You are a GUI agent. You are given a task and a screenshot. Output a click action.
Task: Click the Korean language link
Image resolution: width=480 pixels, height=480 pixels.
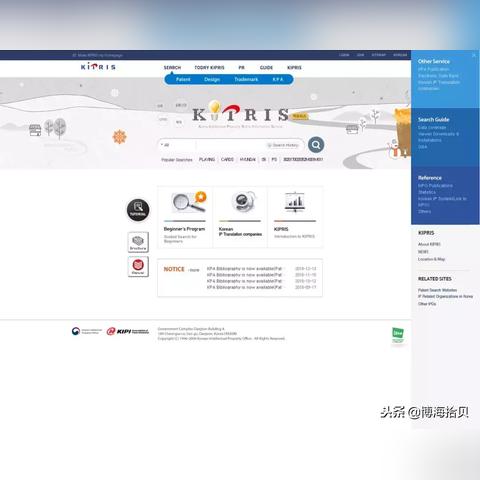tap(400, 55)
